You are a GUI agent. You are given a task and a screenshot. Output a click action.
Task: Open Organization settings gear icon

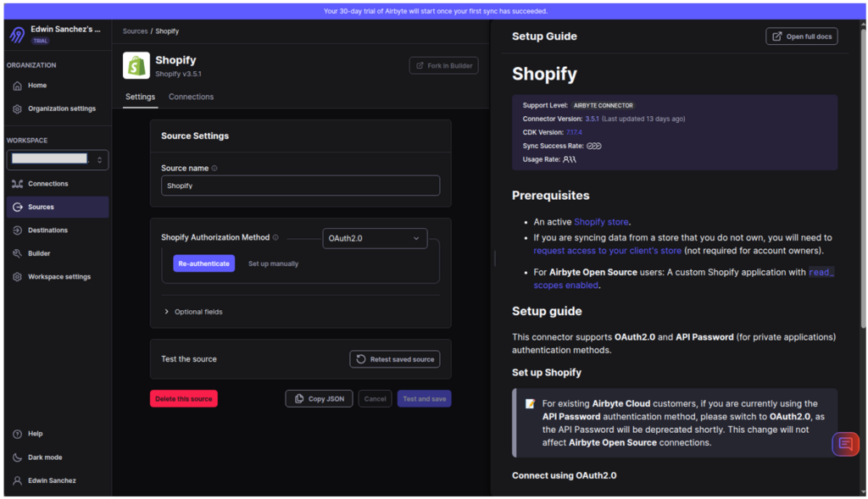click(17, 109)
